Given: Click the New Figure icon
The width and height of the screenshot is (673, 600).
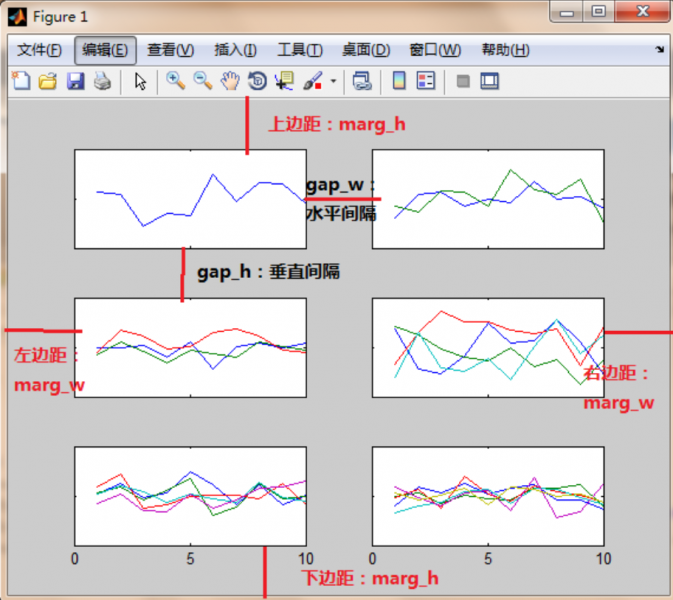Looking at the screenshot, I should point(19,82).
